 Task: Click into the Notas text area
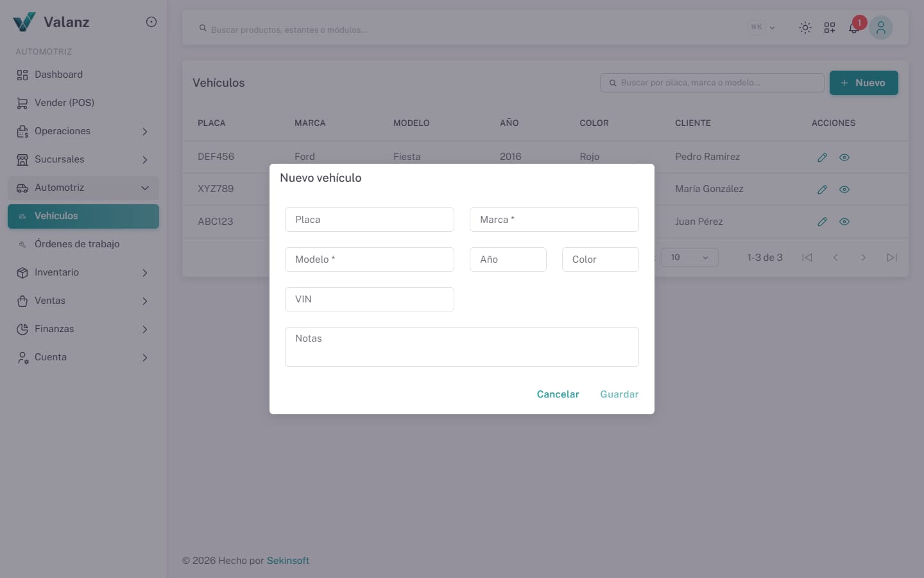click(462, 347)
